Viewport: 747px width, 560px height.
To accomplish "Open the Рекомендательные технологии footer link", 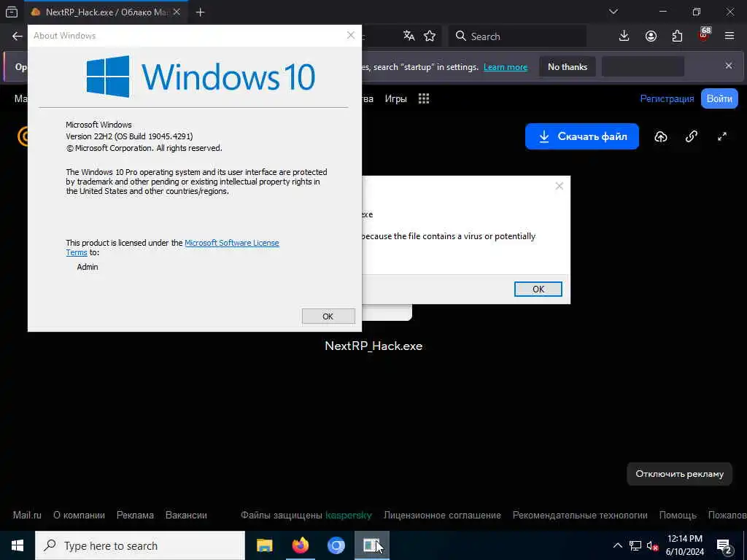I will (580, 516).
